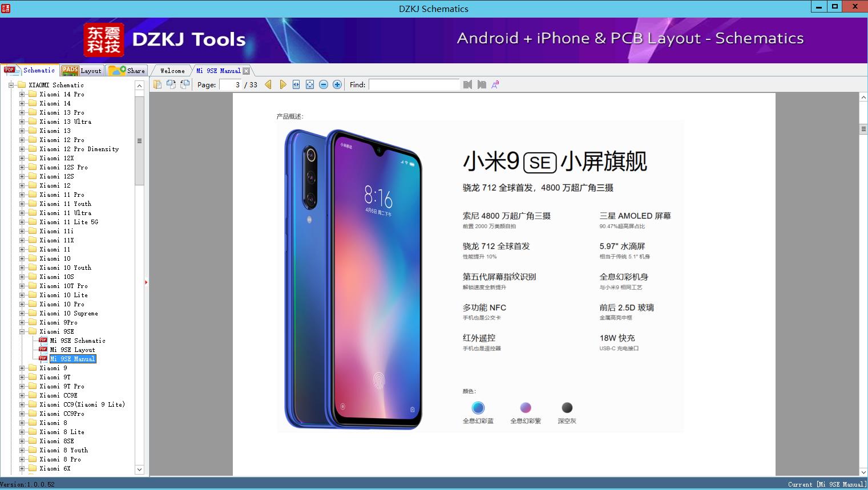
Task: Click the tree panel scroll-up arrow
Action: click(139, 86)
